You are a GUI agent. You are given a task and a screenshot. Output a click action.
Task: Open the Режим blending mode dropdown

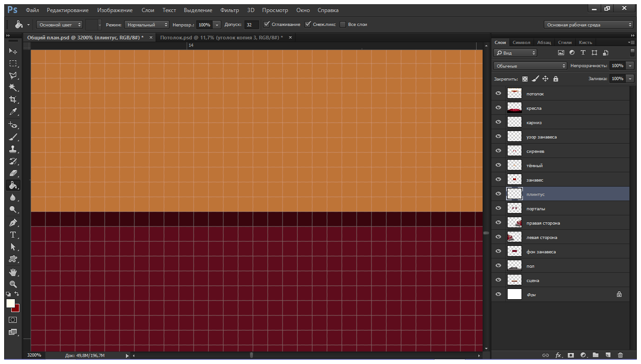point(146,25)
